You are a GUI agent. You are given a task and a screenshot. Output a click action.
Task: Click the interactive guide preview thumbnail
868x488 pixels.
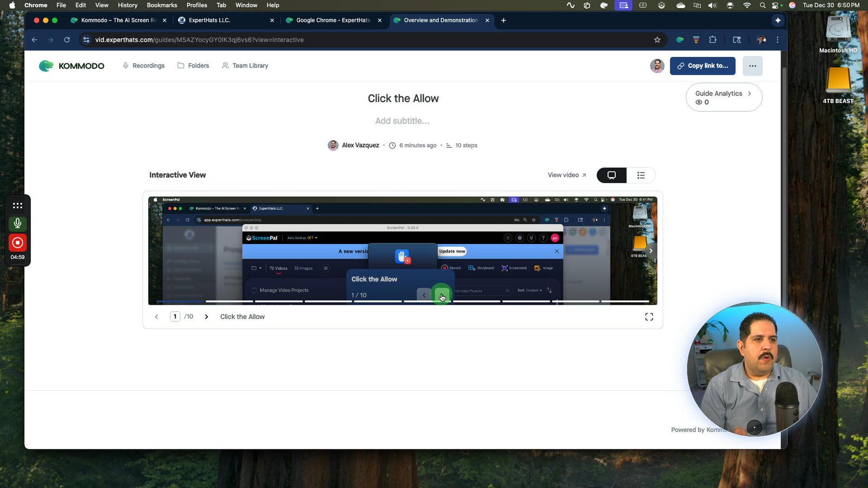coord(403,251)
